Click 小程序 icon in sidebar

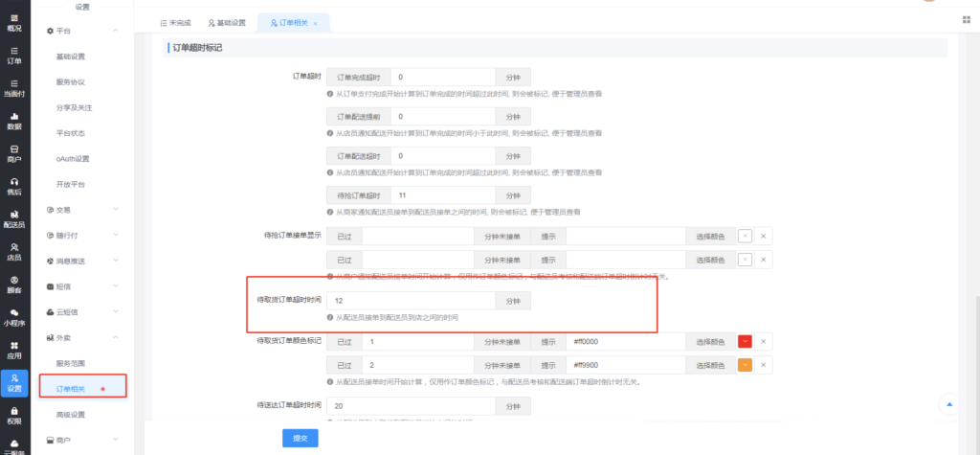coord(13,316)
